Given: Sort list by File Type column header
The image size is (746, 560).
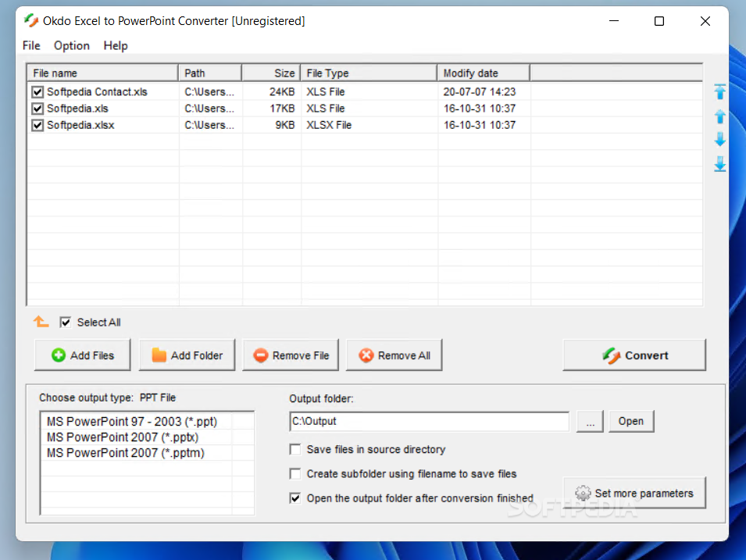Looking at the screenshot, I should [369, 73].
